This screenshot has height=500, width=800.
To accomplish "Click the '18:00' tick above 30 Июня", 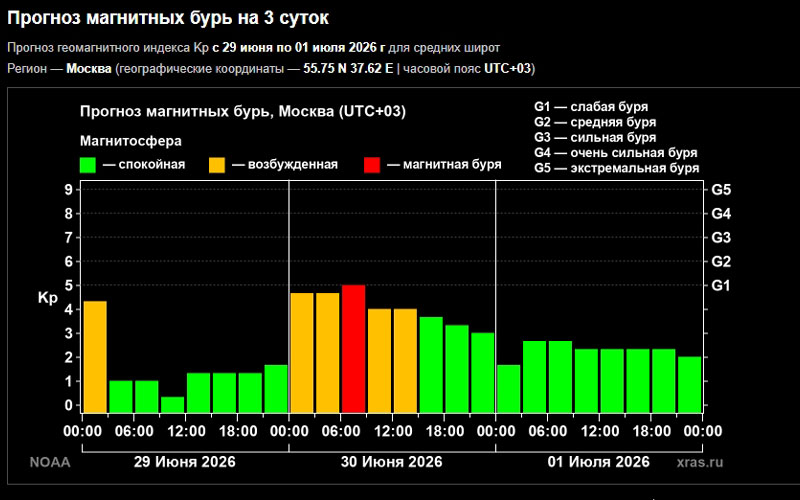I will click(x=445, y=432).
